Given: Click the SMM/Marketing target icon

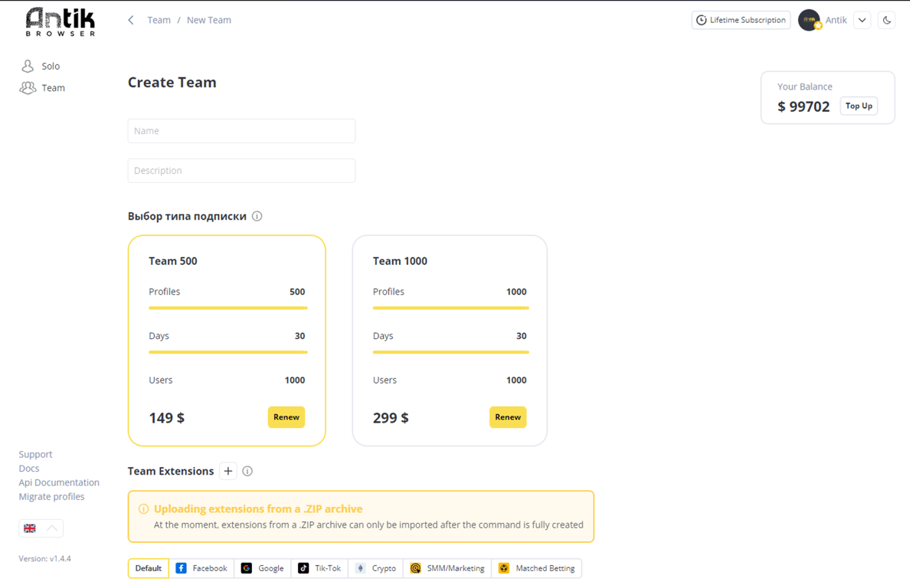Looking at the screenshot, I should pyautogui.click(x=415, y=568).
